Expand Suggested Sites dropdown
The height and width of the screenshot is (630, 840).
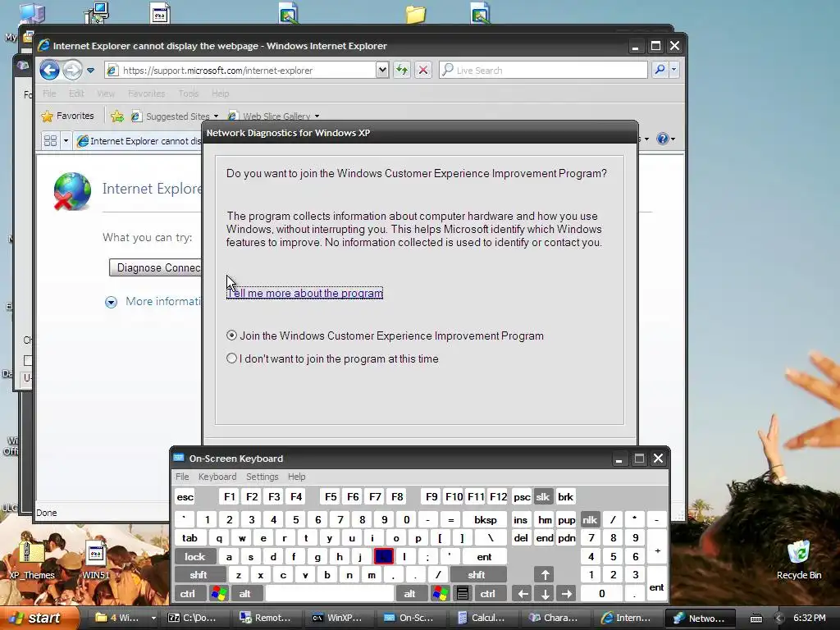216,116
